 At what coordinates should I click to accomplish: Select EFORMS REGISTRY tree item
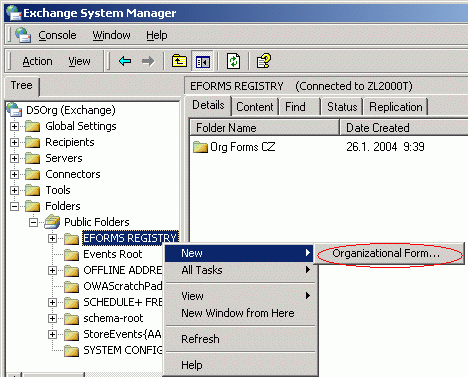pos(130,238)
